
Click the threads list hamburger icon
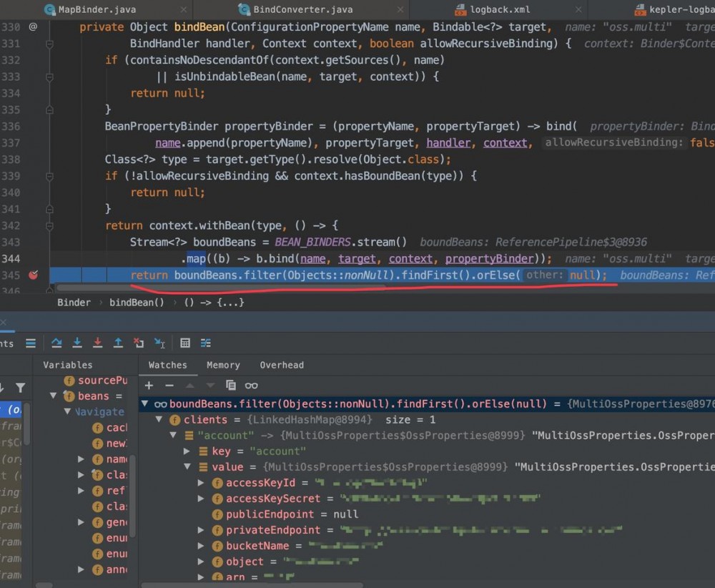31,343
